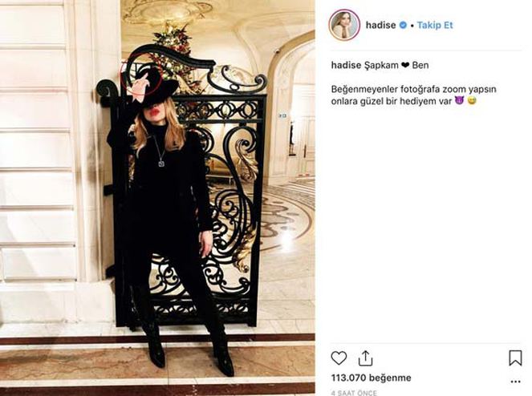Save the post with the bookmark icon
This screenshot has height=396, width=532.
[515, 358]
